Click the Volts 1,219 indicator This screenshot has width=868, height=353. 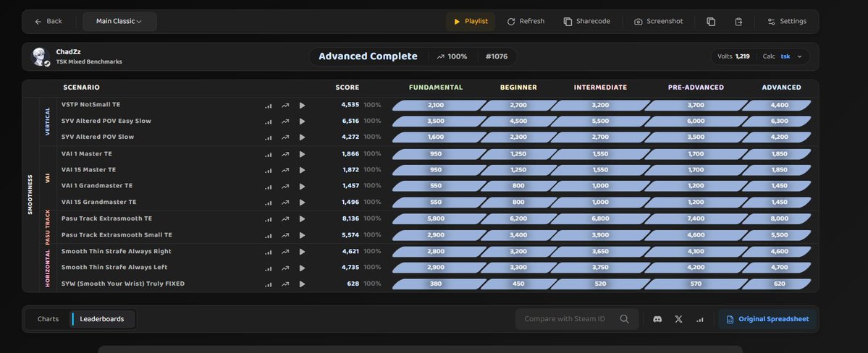(x=733, y=56)
